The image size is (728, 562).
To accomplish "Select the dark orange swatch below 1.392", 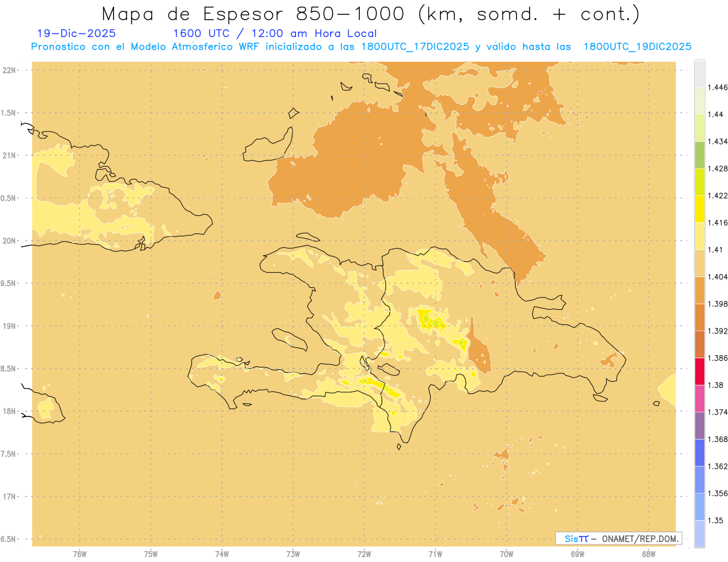I will point(699,344).
